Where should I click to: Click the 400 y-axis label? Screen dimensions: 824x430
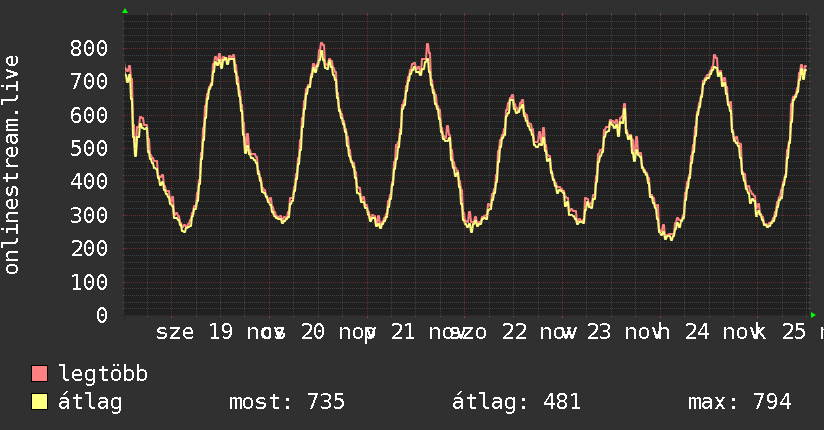point(89,182)
